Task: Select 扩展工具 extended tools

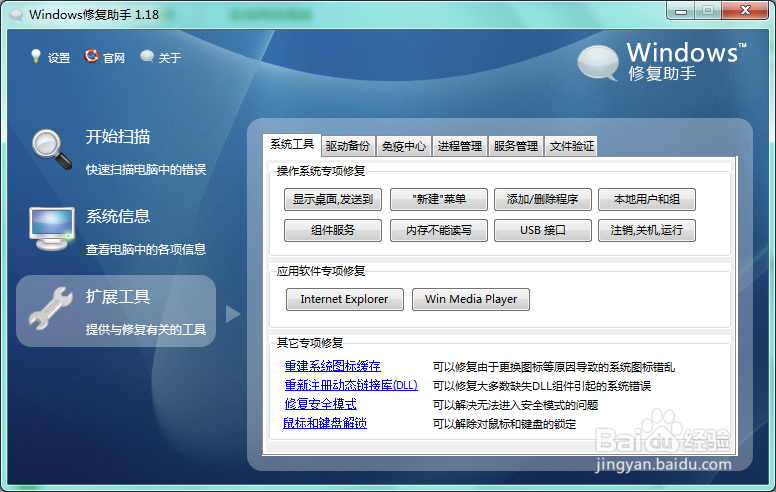Action: [x=118, y=296]
